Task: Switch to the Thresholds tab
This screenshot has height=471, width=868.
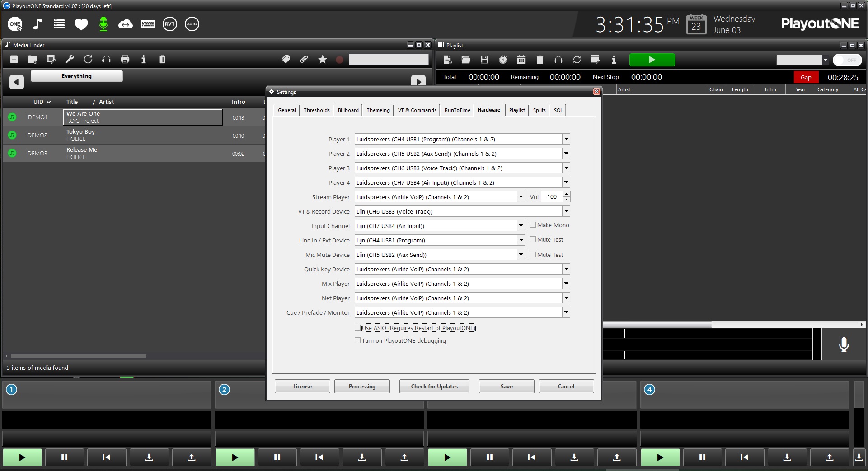Action: pos(317,110)
